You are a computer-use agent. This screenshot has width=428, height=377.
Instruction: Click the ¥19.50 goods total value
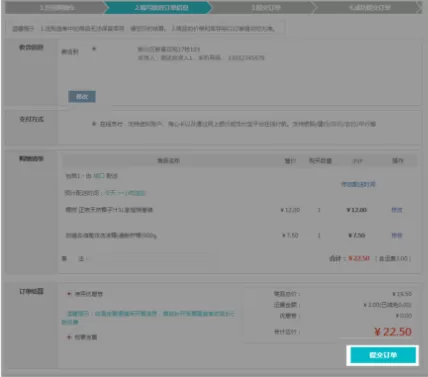pos(402,294)
